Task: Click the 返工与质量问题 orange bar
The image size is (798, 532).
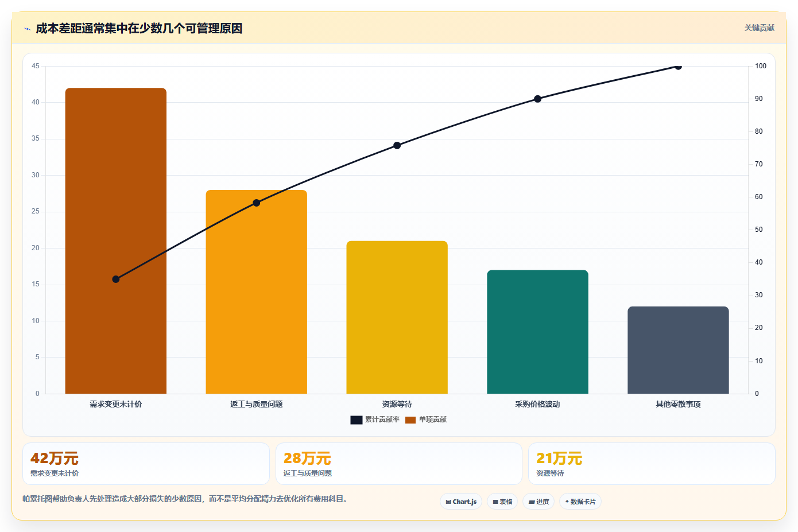Action: (257, 292)
